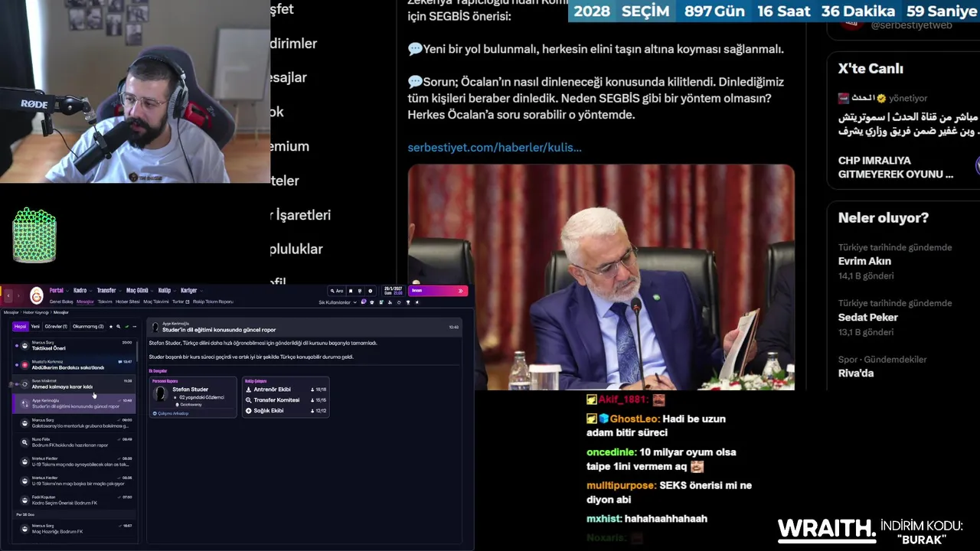980x551 pixels.
Task: Open the U-19 Takımı maçında oynayabilecek message
Action: click(x=74, y=461)
